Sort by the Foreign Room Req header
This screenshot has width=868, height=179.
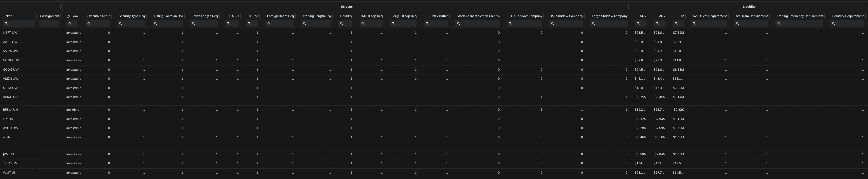pos(280,16)
